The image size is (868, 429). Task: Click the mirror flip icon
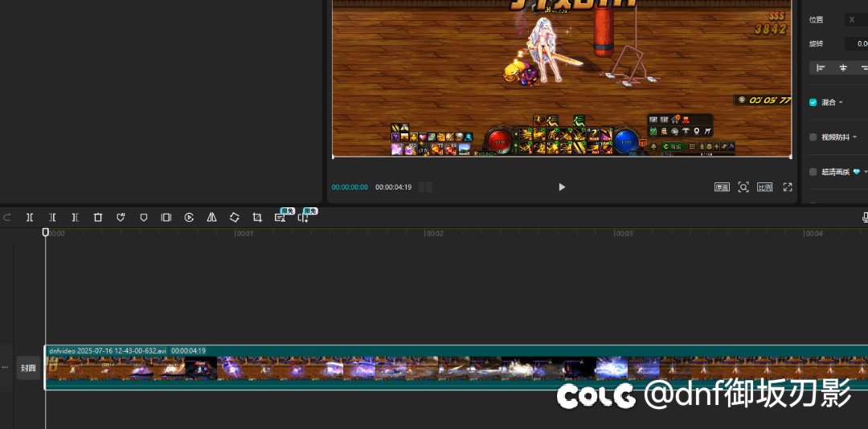(x=211, y=218)
